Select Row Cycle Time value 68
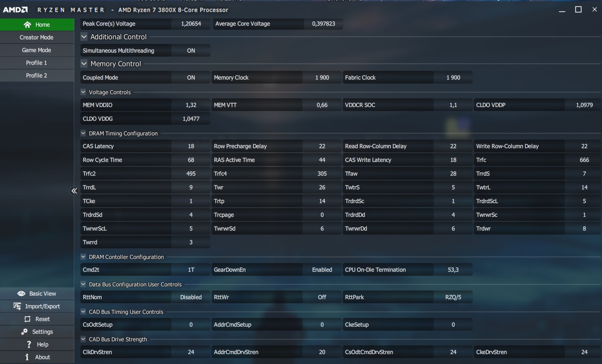 tap(191, 160)
